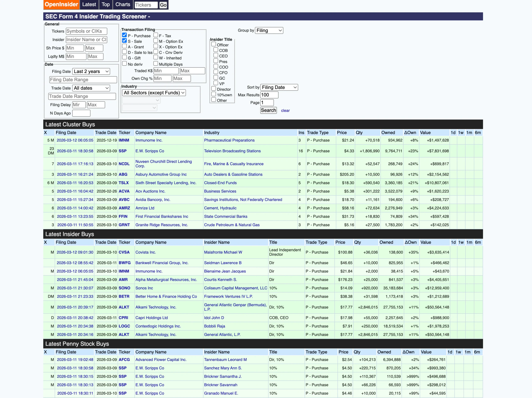Screen dimensions: 532x398
Task: Tick the 10%own checkbox
Action: (214, 94)
